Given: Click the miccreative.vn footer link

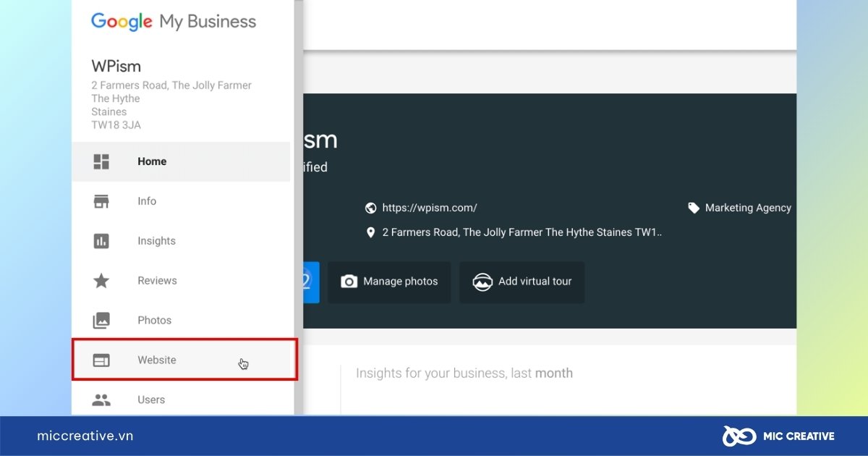Looking at the screenshot, I should pyautogui.click(x=85, y=436).
